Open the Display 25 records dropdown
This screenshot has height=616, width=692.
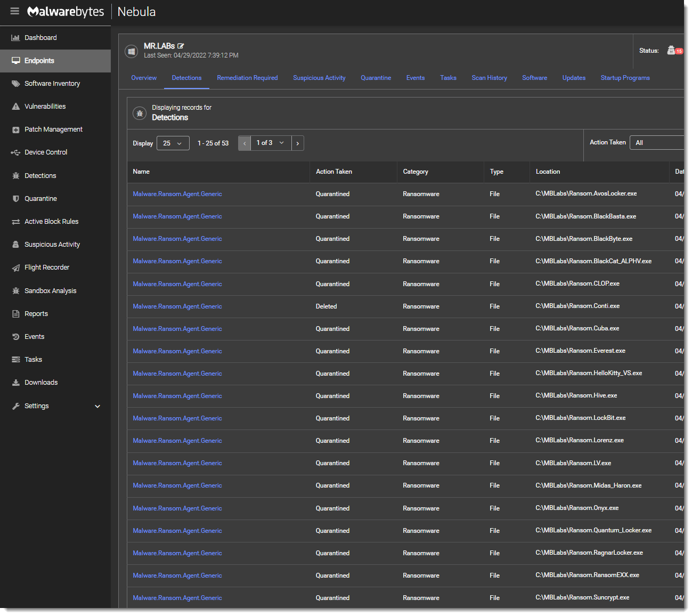pyautogui.click(x=173, y=143)
